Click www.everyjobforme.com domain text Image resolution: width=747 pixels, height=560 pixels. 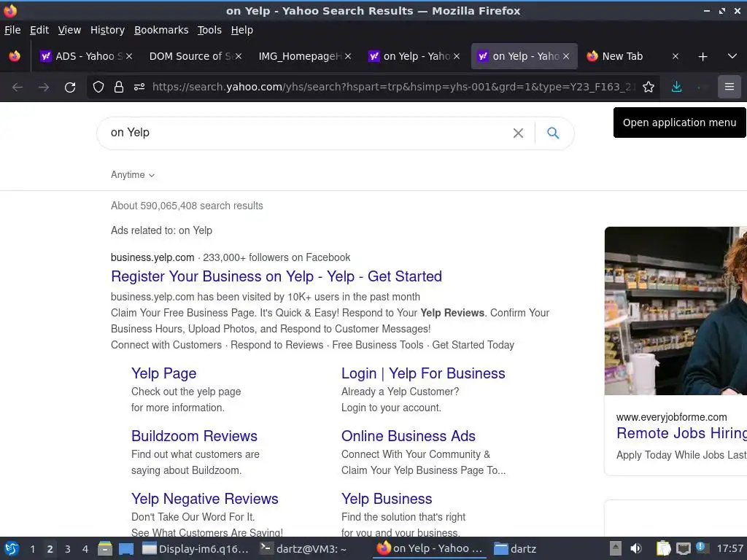(672, 417)
